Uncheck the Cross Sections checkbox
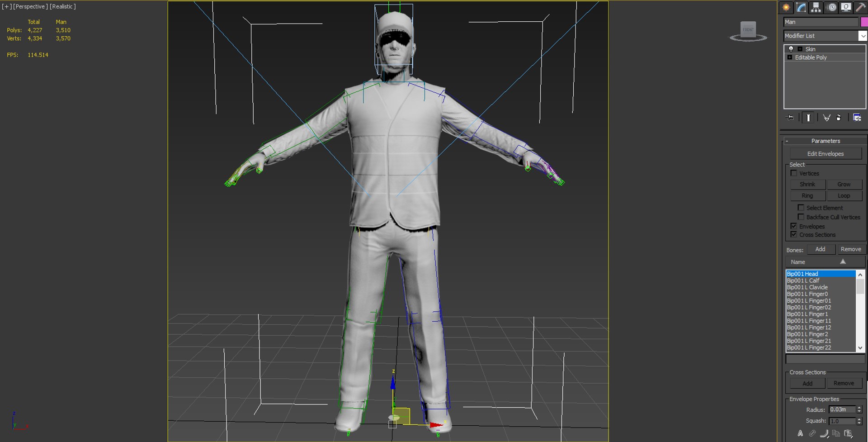The height and width of the screenshot is (442, 868). tap(793, 234)
